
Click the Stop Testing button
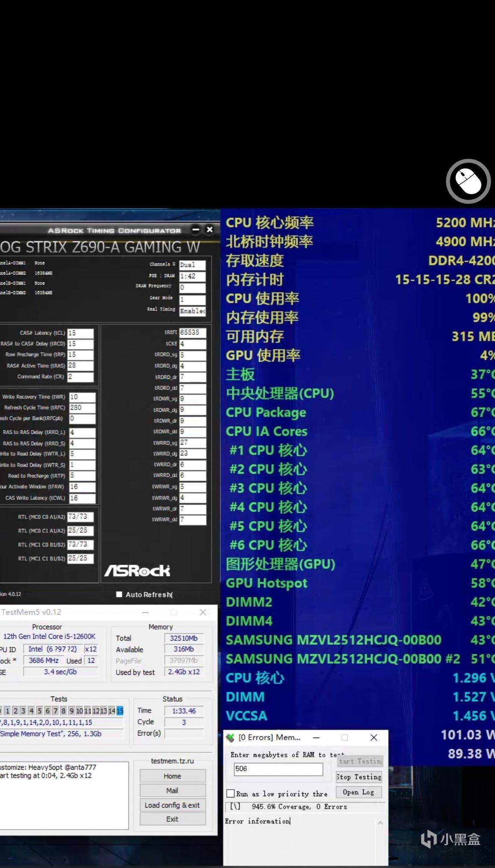click(359, 777)
